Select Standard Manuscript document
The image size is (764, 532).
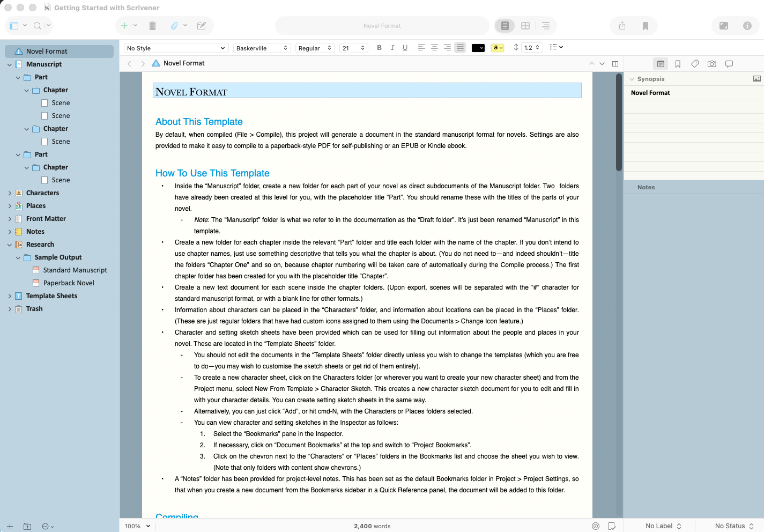(x=75, y=270)
